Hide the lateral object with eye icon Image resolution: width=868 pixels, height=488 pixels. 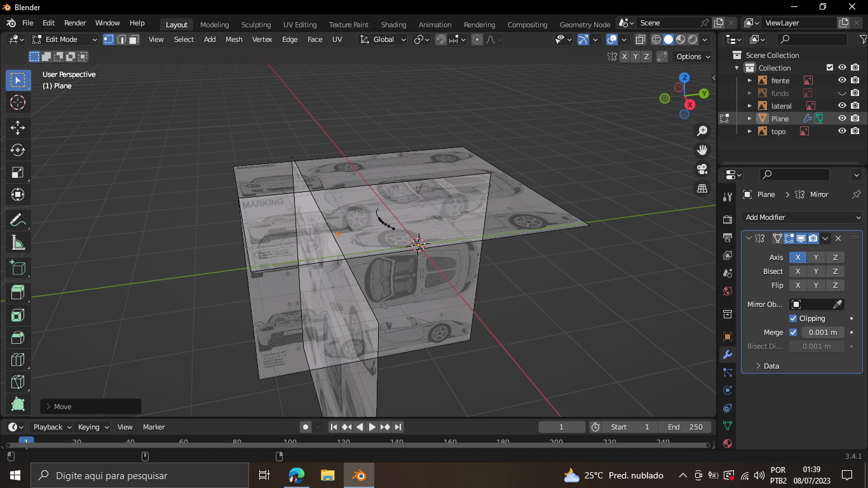[842, 106]
